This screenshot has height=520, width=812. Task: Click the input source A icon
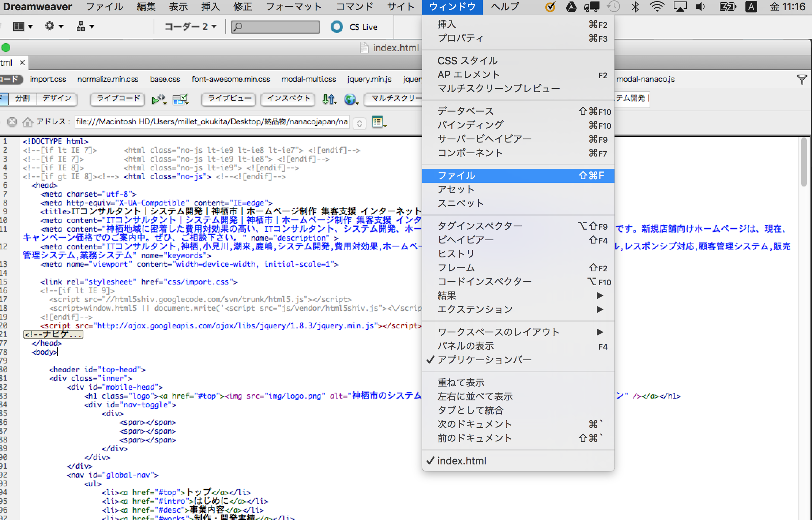(x=751, y=7)
